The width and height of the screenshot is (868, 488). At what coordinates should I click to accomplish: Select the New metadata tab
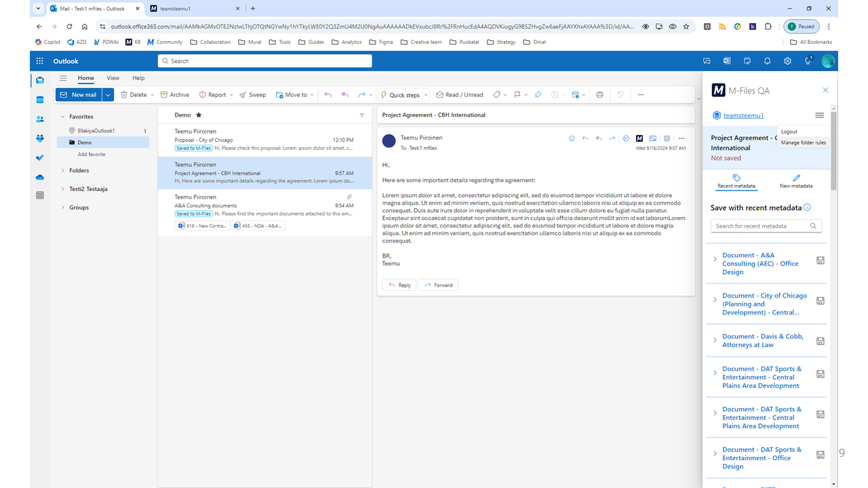[796, 181]
